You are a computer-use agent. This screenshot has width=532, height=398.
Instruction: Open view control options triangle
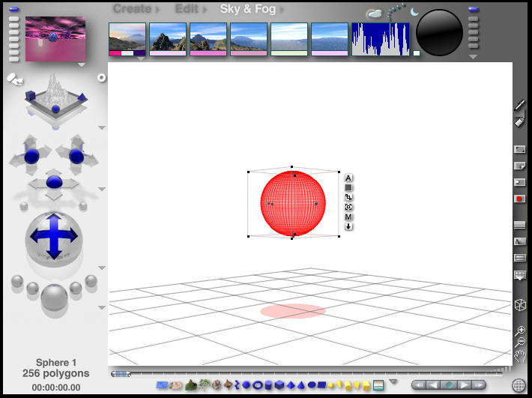coord(102,128)
